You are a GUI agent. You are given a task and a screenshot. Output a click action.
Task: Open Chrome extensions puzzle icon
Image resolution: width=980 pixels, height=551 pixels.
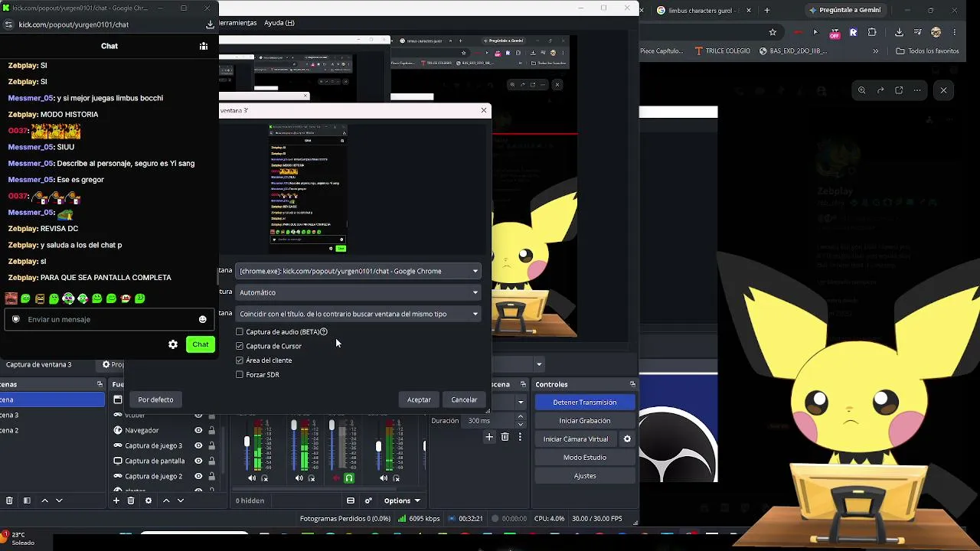(871, 32)
